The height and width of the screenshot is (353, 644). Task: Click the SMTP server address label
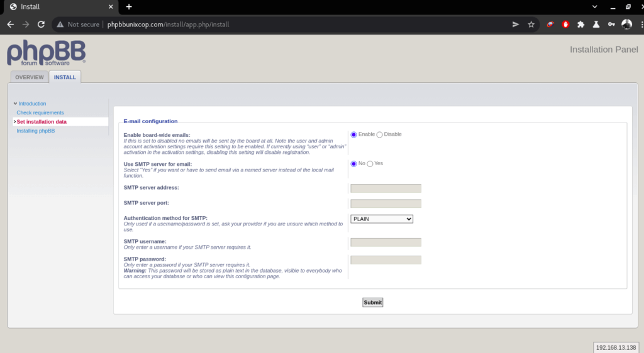click(151, 188)
